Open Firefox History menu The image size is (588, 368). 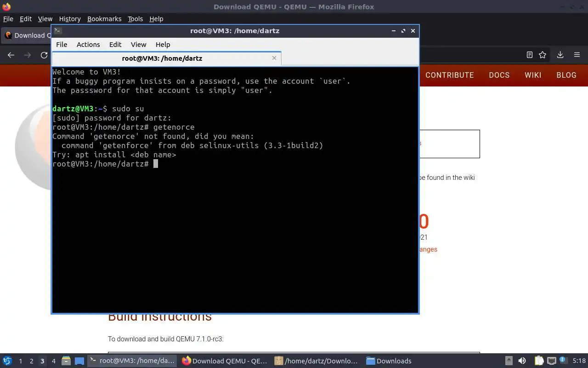(x=70, y=19)
